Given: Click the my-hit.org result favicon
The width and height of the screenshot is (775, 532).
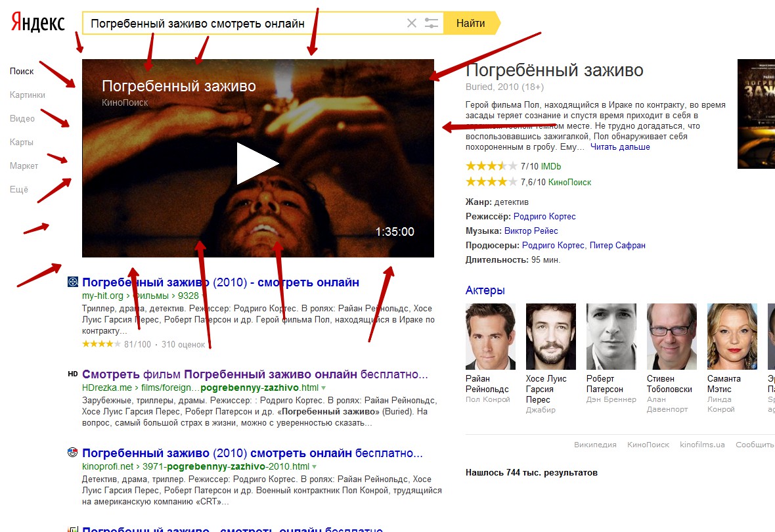Looking at the screenshot, I should click(73, 282).
